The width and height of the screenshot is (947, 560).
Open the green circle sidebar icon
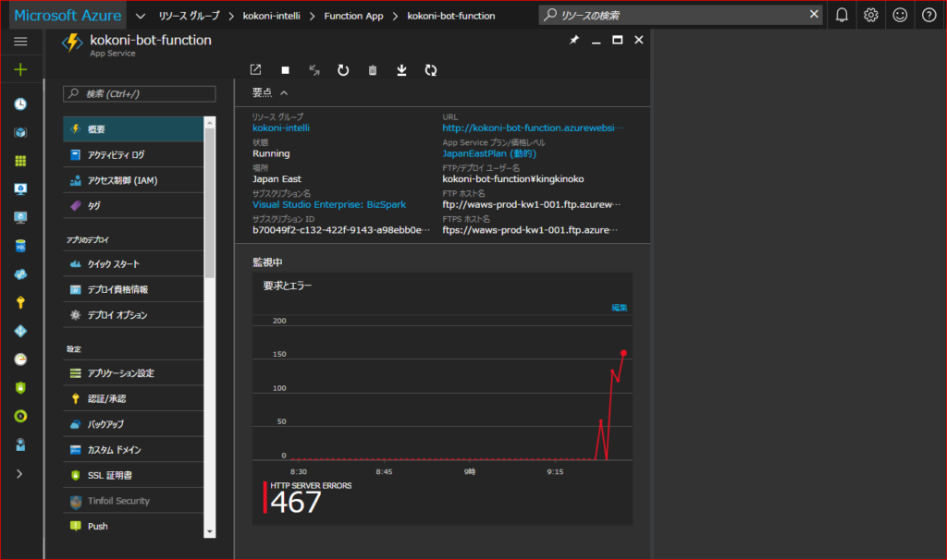20,416
